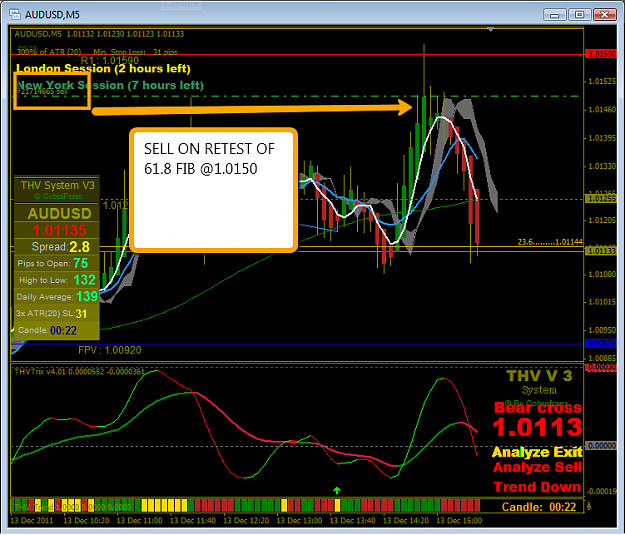Click the 'Analyze Exit' text
This screenshot has width=625, height=535.
coord(537,452)
